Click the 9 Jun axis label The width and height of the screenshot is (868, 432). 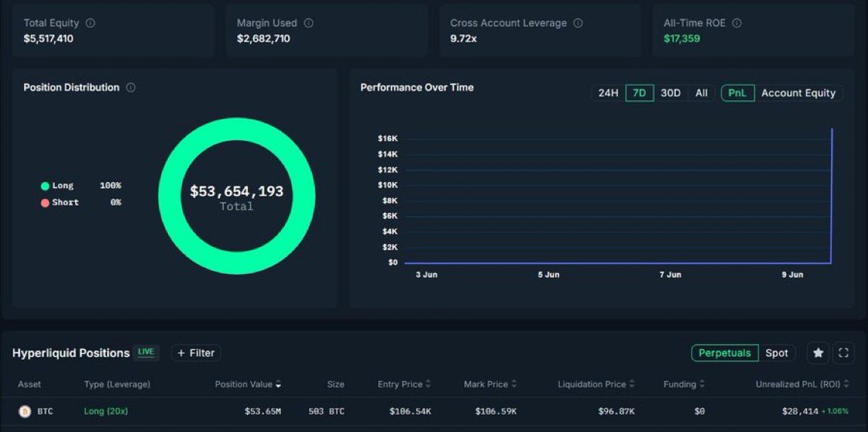click(x=792, y=275)
